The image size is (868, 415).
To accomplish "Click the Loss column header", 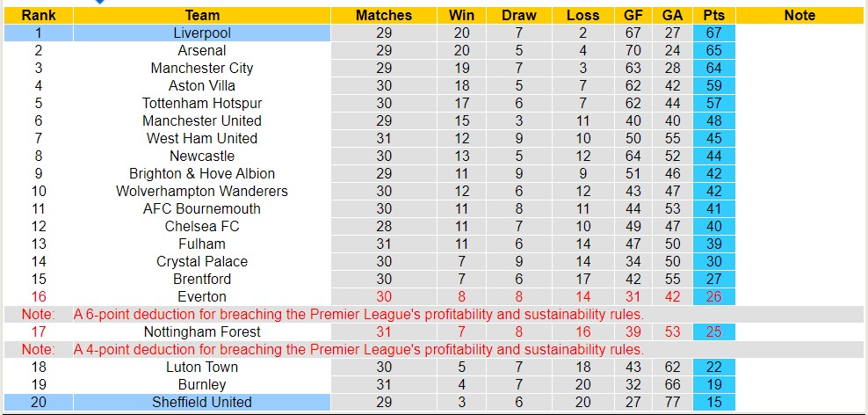I will click(x=583, y=15).
